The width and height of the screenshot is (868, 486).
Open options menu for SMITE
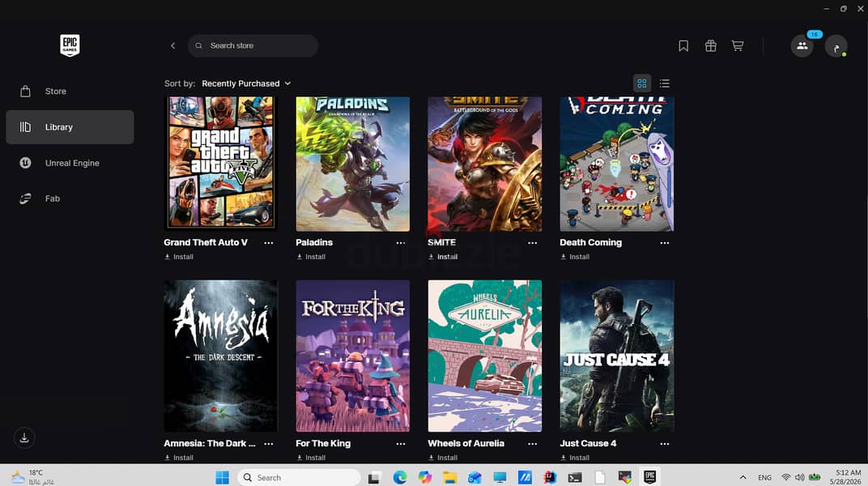(533, 243)
